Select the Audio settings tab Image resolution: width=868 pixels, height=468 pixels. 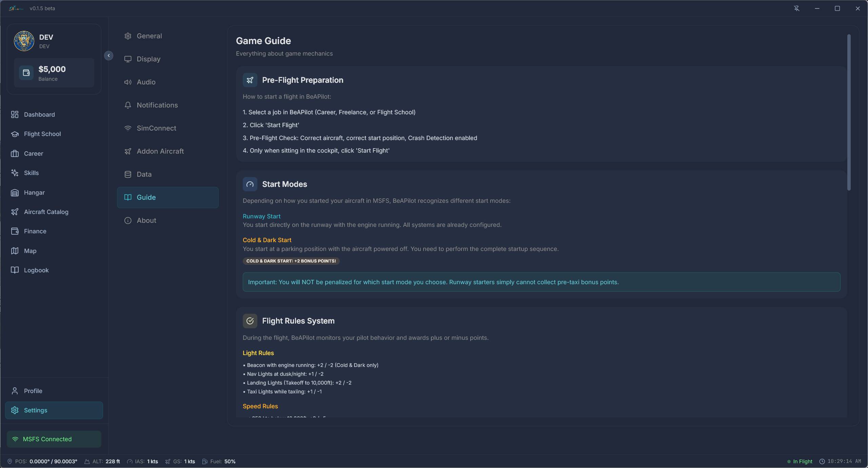point(146,82)
